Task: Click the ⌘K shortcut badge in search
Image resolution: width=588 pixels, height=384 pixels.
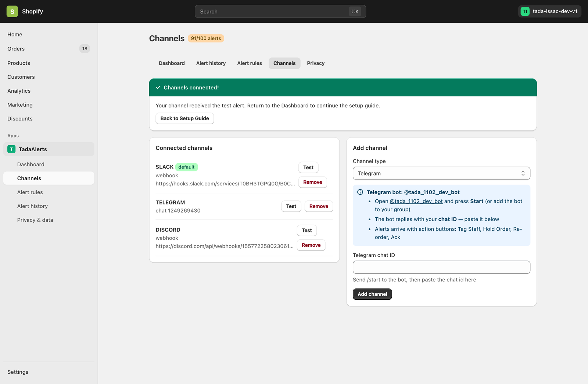Action: coord(355,11)
